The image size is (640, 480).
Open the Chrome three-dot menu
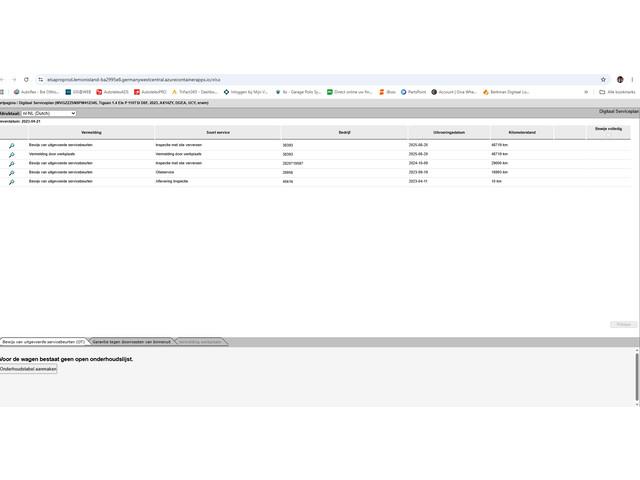click(632, 80)
